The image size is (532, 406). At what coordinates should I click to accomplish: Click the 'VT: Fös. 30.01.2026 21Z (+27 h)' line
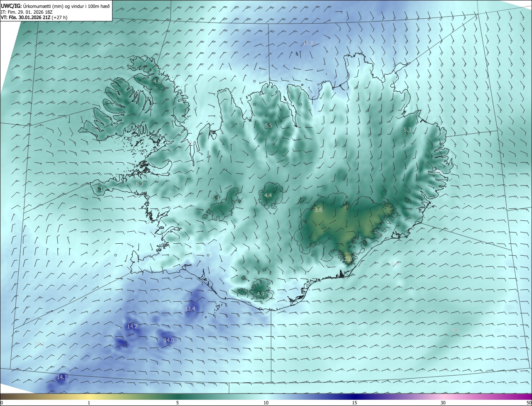(34, 17)
